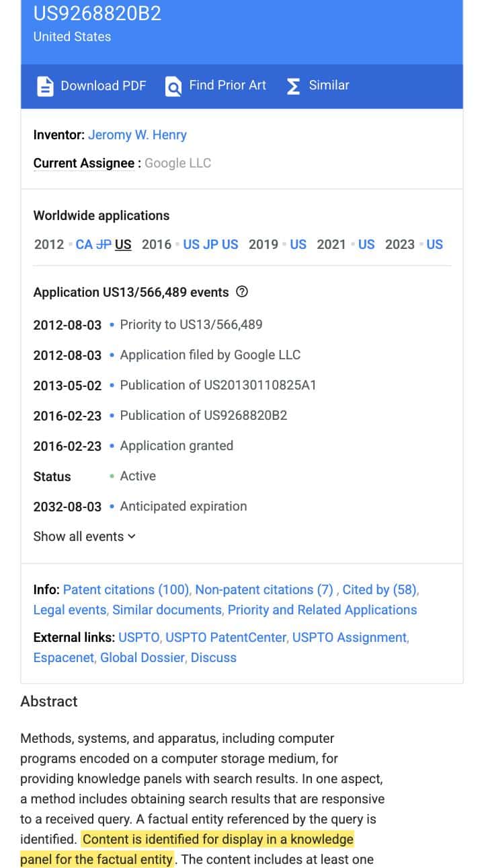Open inventor Jeromy W. Henry link
484x868 pixels.
tap(137, 135)
